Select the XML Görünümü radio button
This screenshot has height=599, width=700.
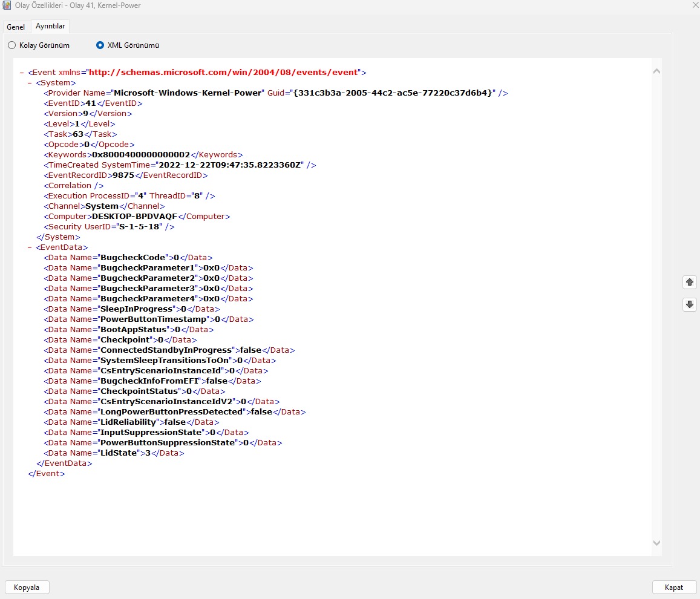click(x=100, y=45)
